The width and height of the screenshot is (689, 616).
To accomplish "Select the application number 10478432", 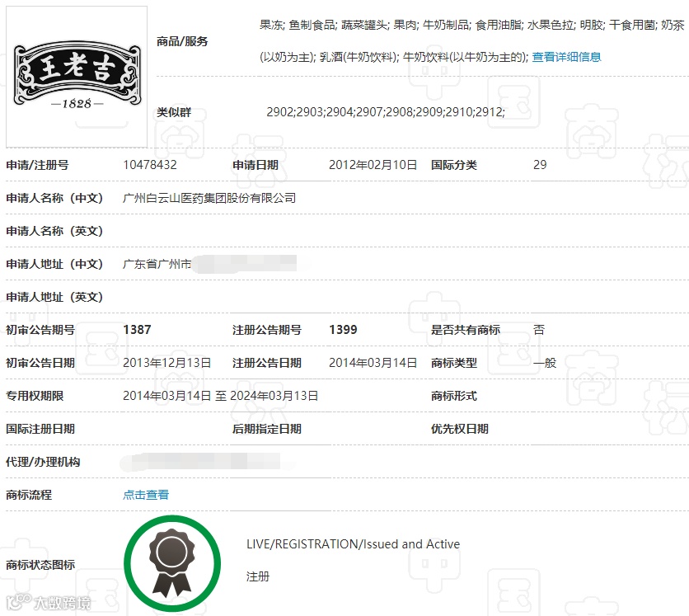I will (x=150, y=165).
